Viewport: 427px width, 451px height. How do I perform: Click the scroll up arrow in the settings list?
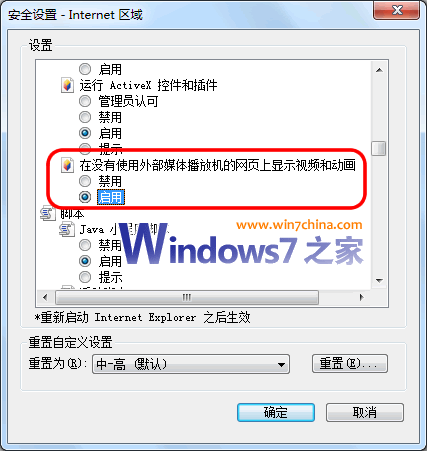click(379, 70)
